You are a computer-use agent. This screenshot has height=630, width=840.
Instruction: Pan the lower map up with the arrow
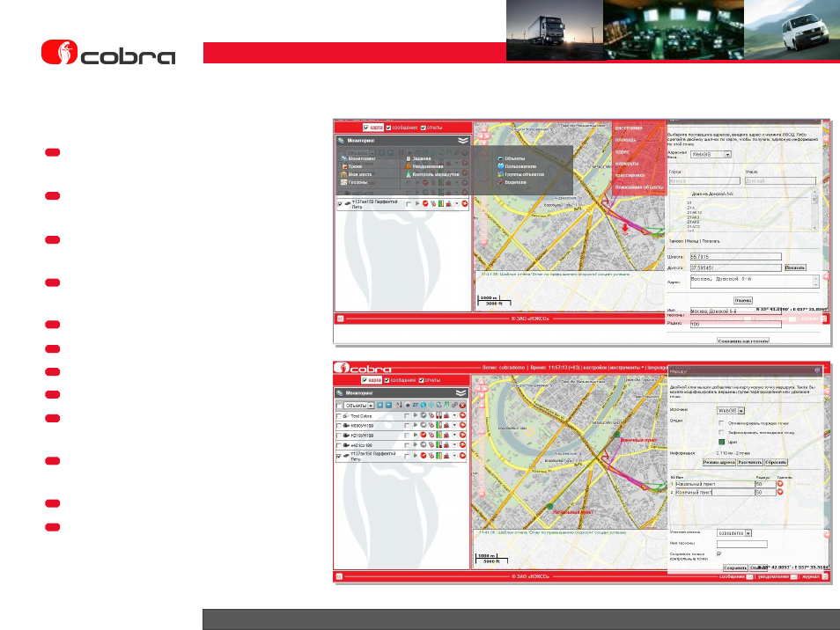point(481,382)
